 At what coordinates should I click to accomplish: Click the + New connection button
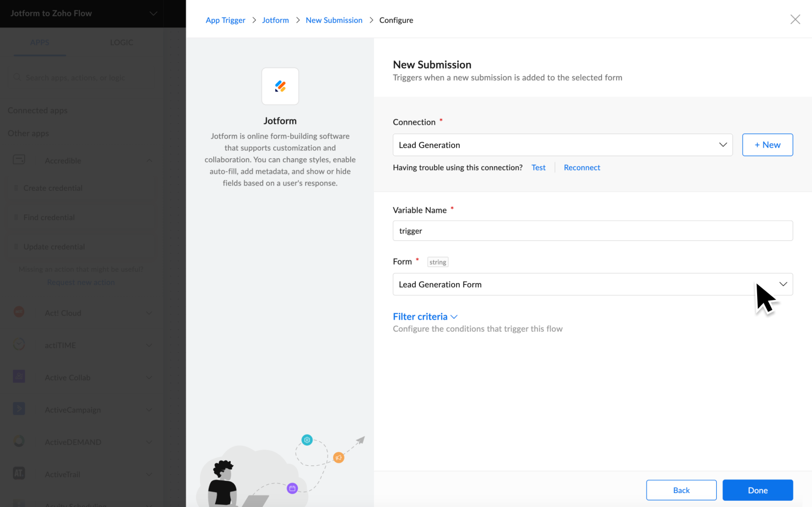(767, 145)
